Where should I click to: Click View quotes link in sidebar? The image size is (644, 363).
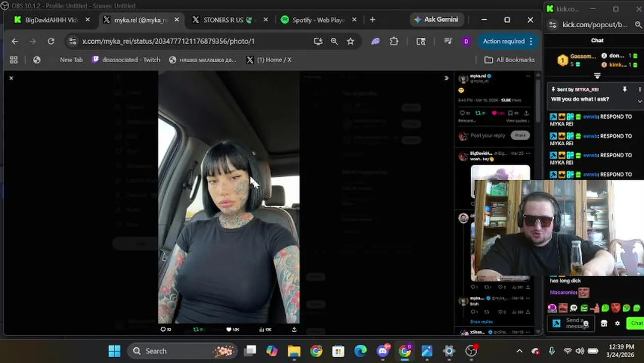coord(517,121)
